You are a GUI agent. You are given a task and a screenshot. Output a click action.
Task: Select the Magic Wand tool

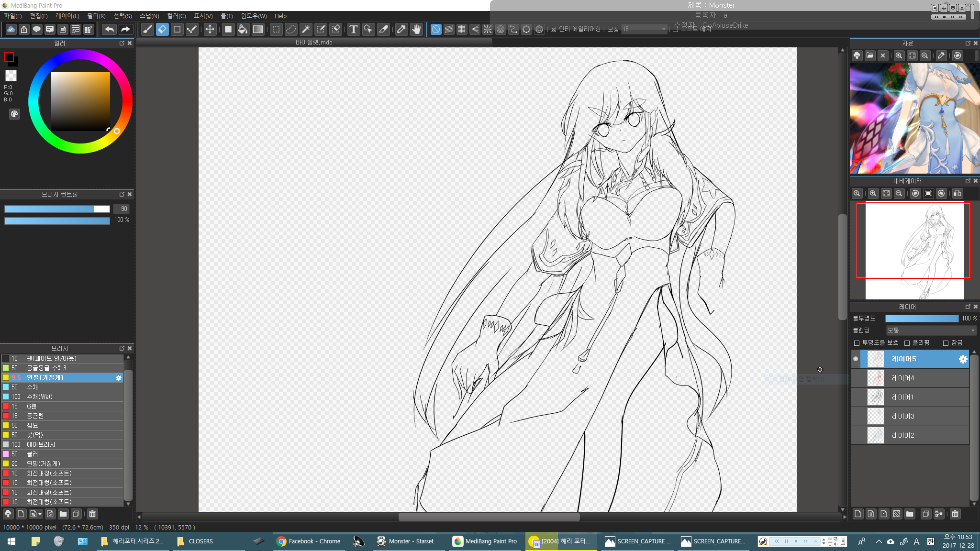[x=306, y=30]
